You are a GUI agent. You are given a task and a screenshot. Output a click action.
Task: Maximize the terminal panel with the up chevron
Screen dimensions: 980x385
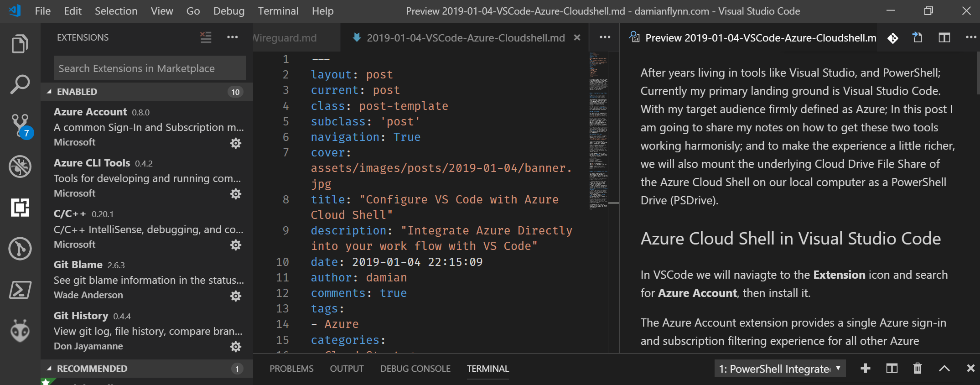(944, 368)
